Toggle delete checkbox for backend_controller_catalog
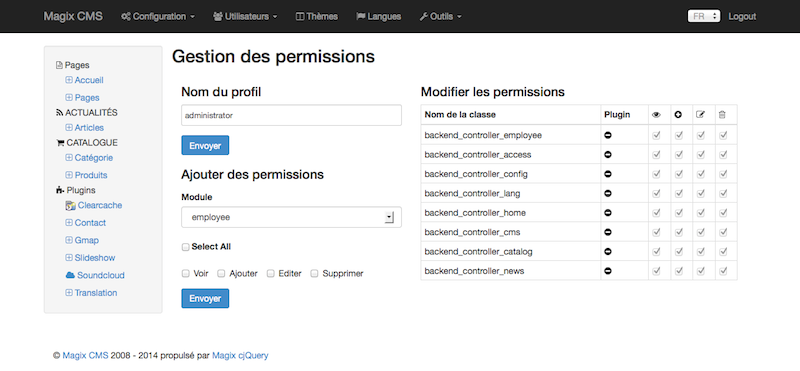The height and width of the screenshot is (371, 800). (x=723, y=252)
